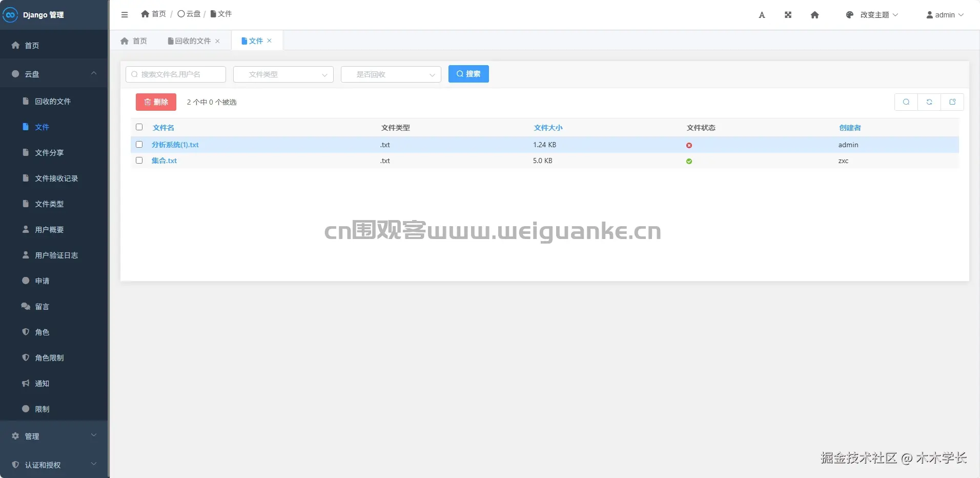
Task: Close the 回收的文件 tab
Action: tap(217, 41)
